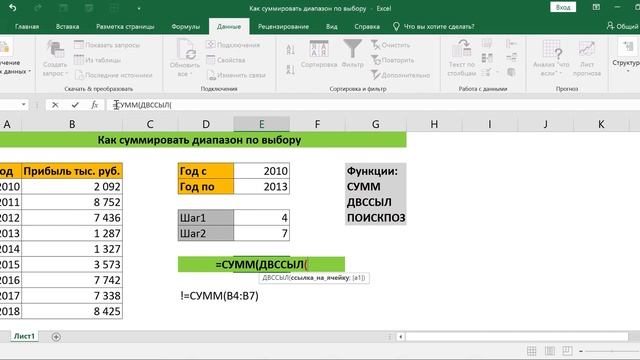Switch to Page Break preview icon

coord(567,351)
